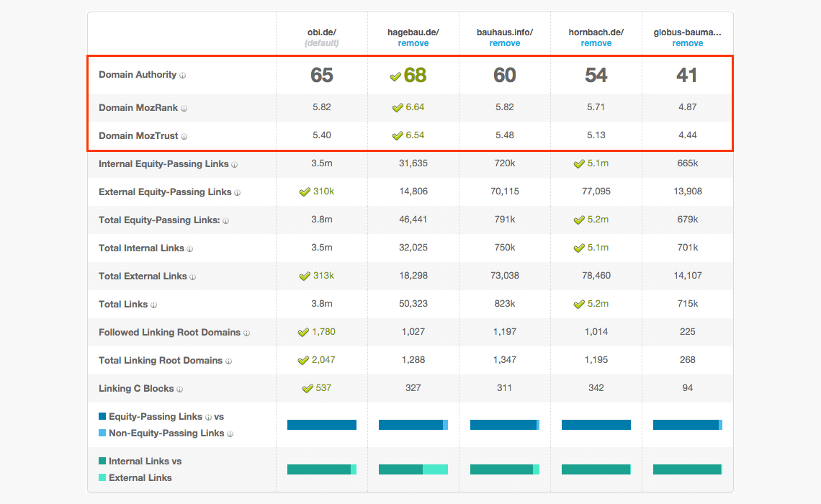
Task: Click green checkmark next to 68 Domain Authority
Action: click(395, 77)
